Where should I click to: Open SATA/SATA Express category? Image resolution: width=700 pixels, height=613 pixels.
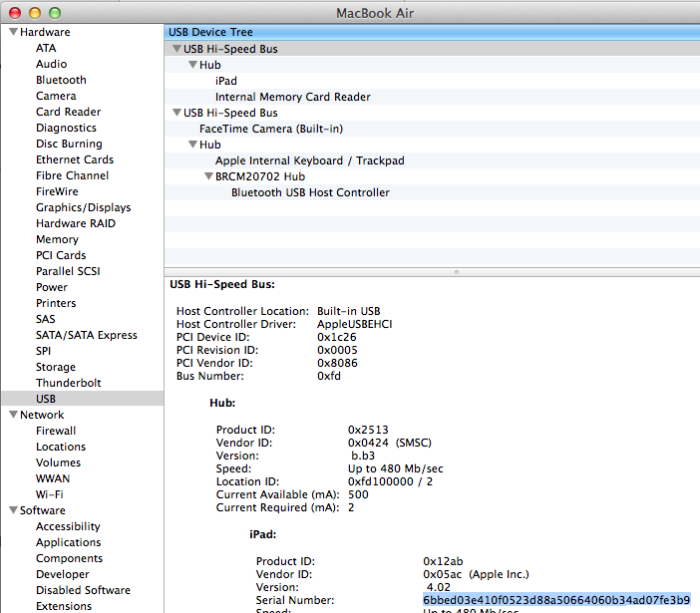point(87,335)
